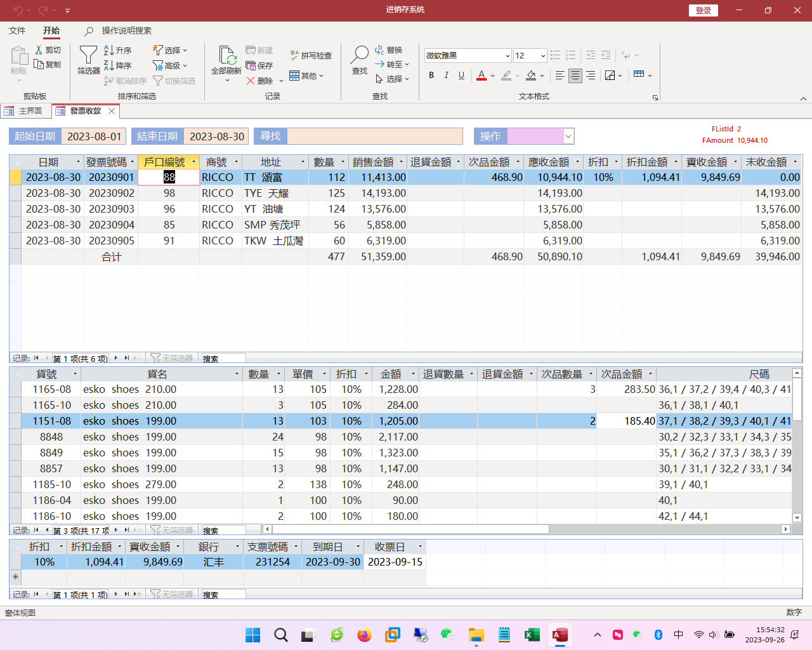Toggle Underline text formatting

[x=461, y=76]
